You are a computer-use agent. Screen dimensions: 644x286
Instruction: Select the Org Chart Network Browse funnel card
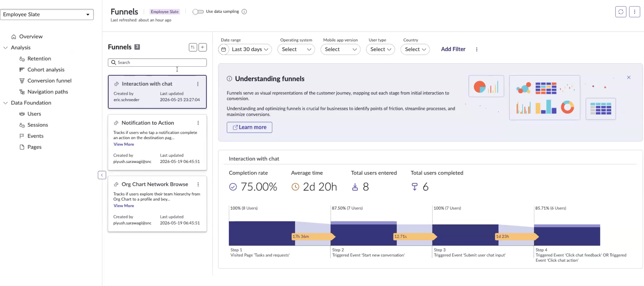pos(157,204)
